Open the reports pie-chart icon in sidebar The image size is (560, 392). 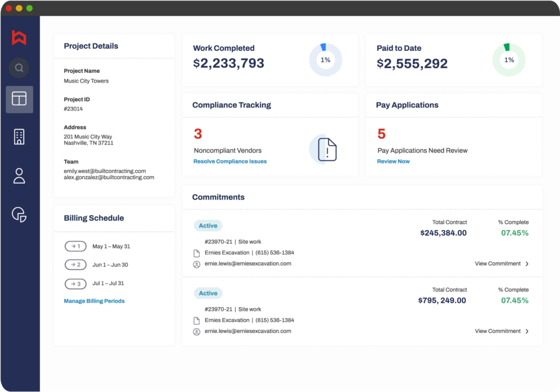pyautogui.click(x=19, y=214)
